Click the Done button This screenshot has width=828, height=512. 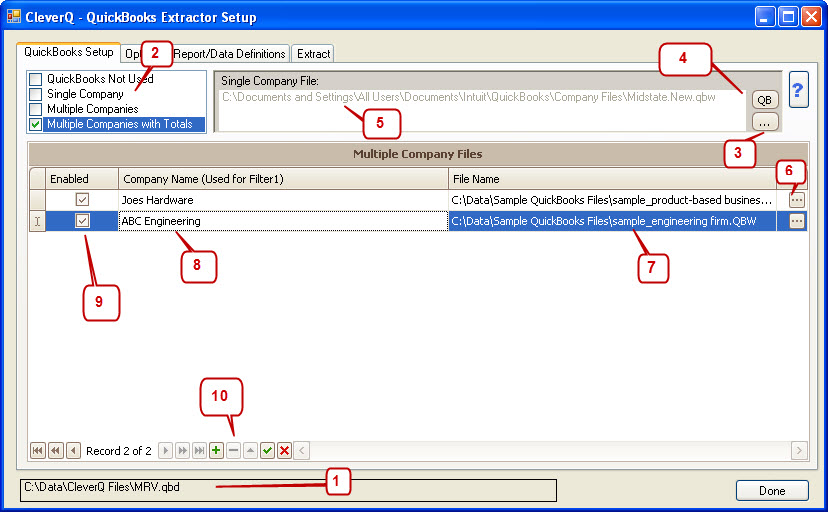771,490
